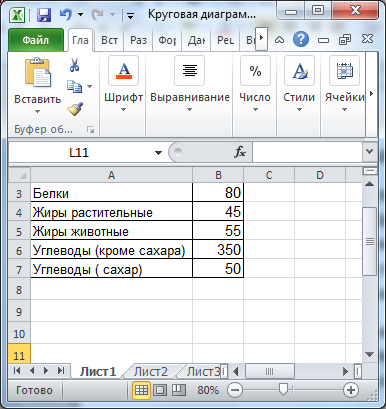Click the zoom slider handle

click(283, 390)
